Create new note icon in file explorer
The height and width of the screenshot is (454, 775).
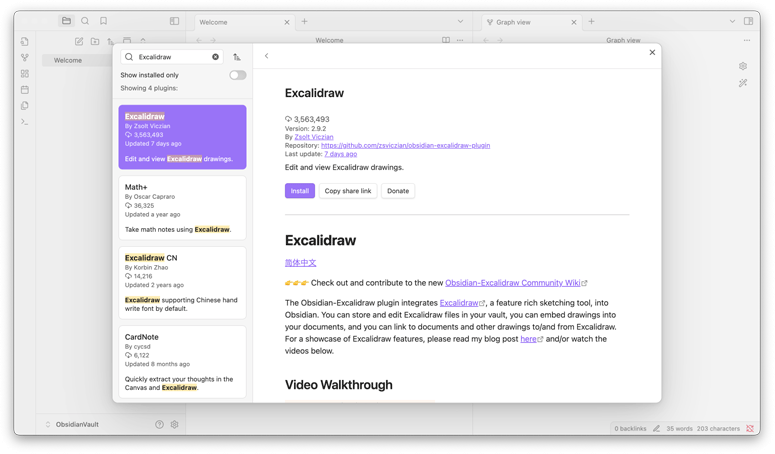coord(79,41)
